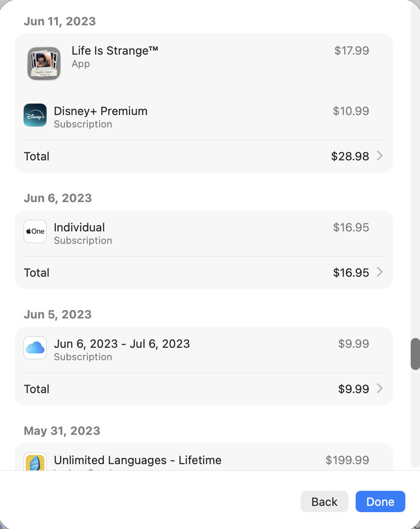Expand the $28.98 total chevron
420x529 pixels.
click(x=380, y=156)
